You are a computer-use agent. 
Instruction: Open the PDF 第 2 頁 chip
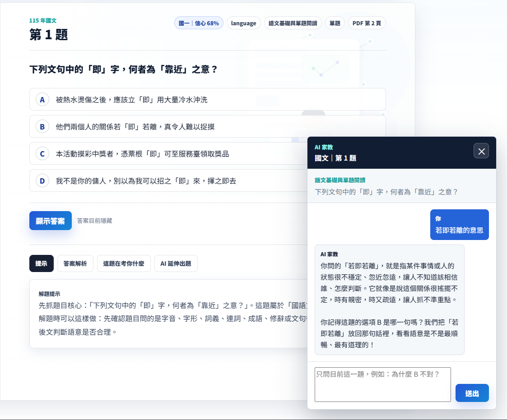click(367, 23)
